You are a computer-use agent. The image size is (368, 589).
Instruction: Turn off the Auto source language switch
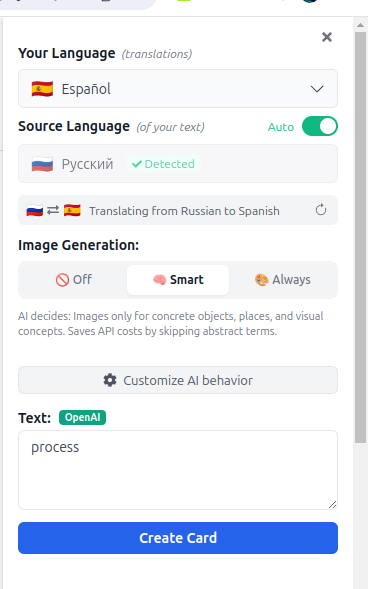pyautogui.click(x=320, y=126)
